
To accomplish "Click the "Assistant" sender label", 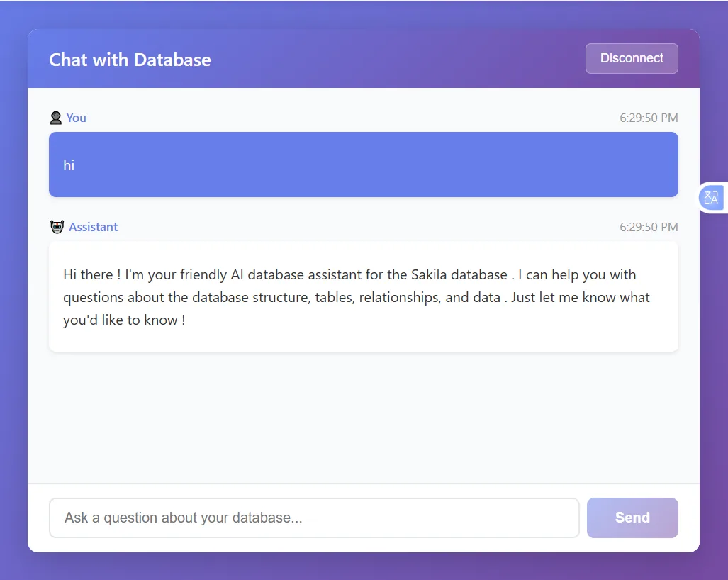I will [94, 227].
